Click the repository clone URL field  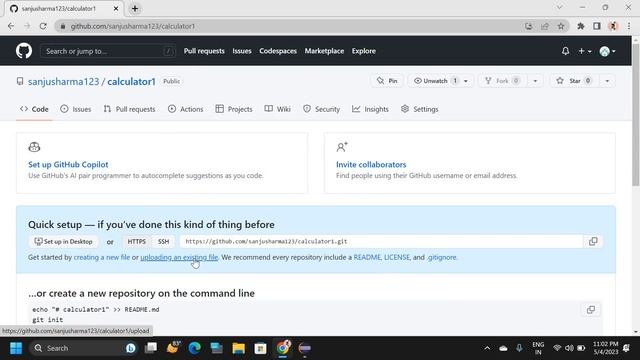pos(381,242)
